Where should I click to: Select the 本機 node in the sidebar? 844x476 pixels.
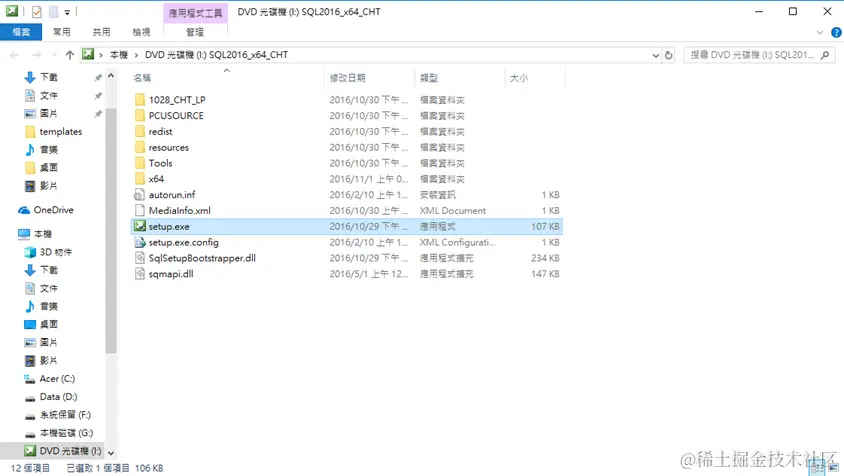(x=36, y=234)
